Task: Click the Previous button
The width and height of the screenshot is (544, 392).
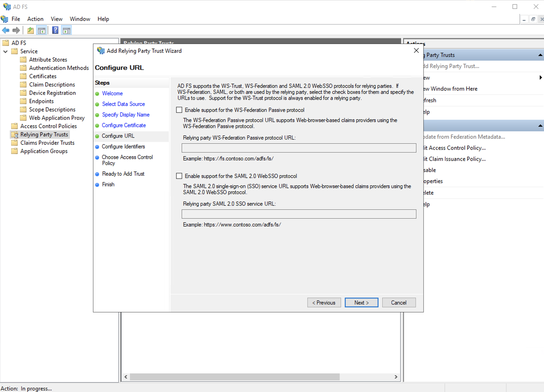Action: pos(324,303)
